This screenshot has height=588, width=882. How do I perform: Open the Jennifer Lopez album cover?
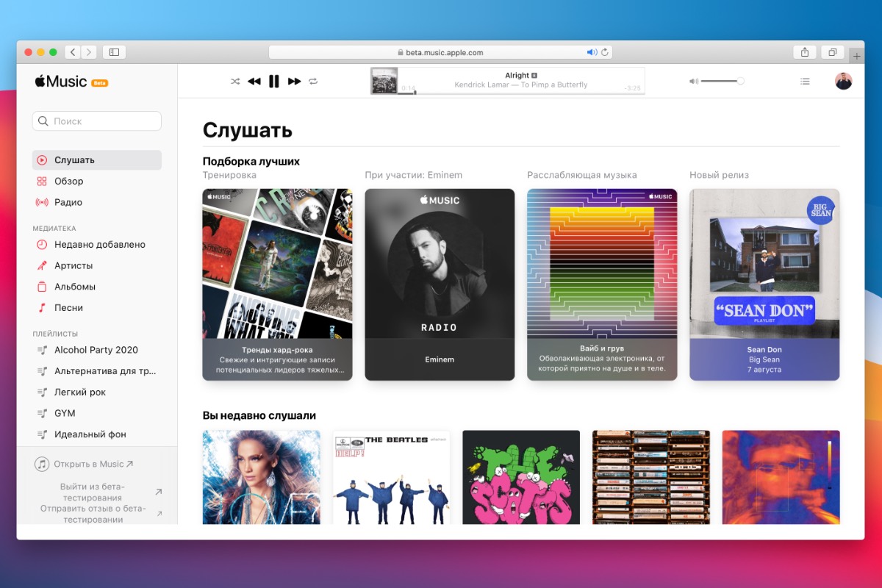261,477
